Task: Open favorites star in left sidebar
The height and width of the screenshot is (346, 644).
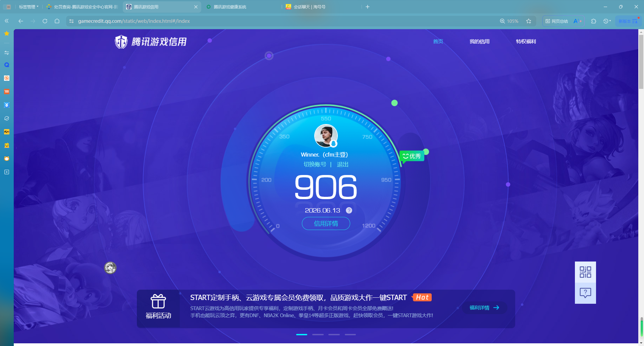Action: (x=7, y=33)
